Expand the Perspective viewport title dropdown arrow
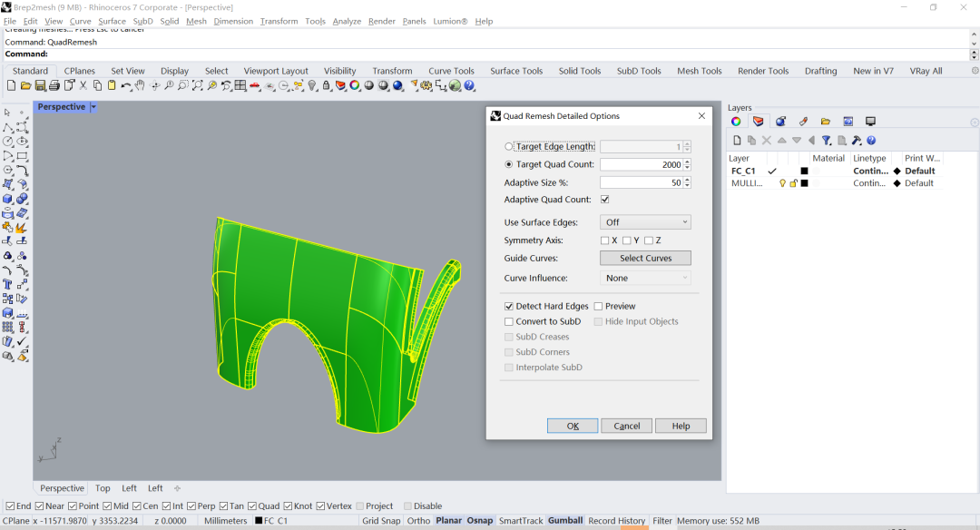Image resolution: width=980 pixels, height=530 pixels. (x=93, y=107)
